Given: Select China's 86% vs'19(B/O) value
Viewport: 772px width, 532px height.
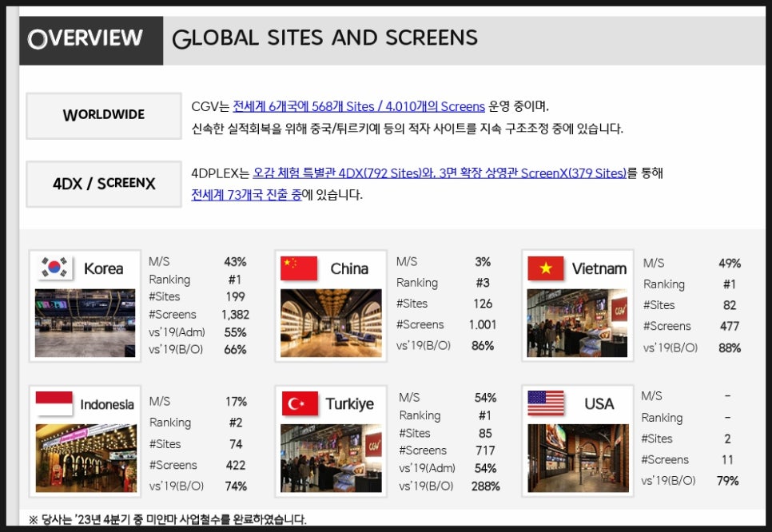Looking at the screenshot, I should click(483, 345).
